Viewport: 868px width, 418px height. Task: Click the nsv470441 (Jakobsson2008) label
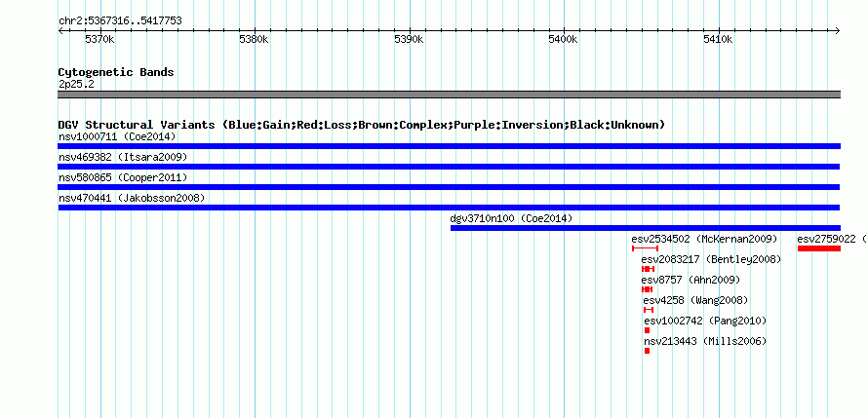[x=132, y=198]
